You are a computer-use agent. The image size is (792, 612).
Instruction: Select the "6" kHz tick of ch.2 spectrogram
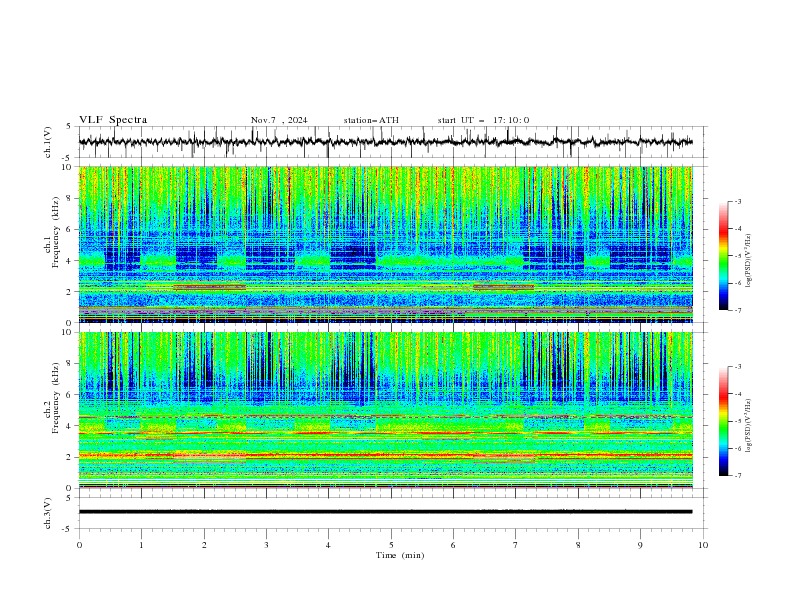pyautogui.click(x=71, y=395)
